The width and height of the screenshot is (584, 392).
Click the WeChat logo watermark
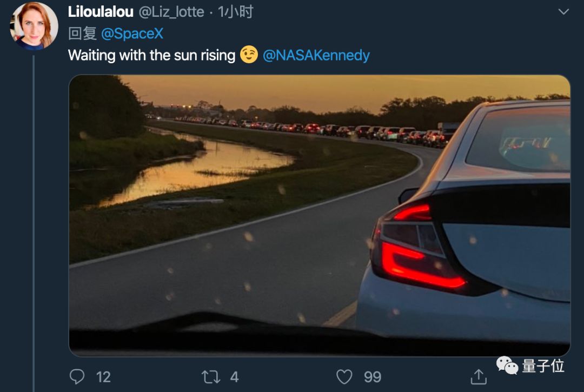[x=507, y=367]
